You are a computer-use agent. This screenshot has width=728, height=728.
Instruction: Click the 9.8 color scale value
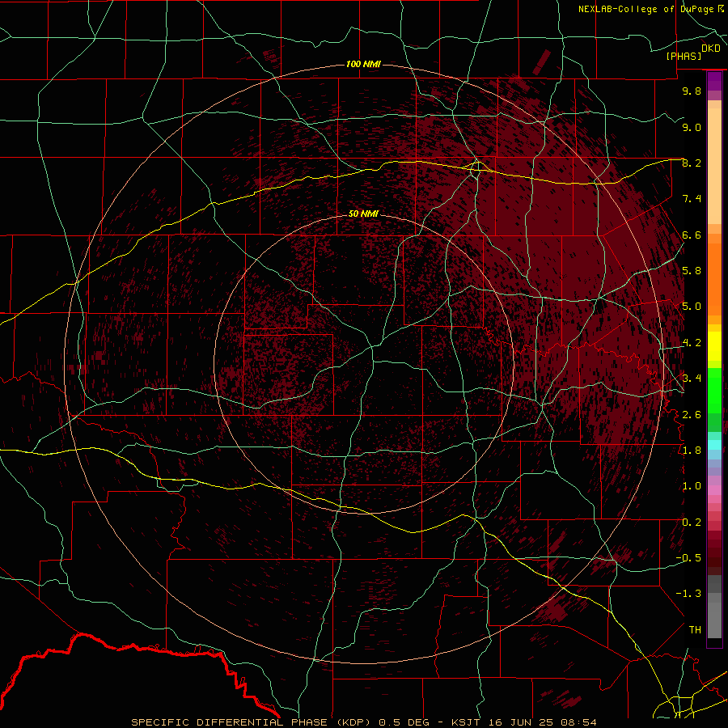692,91
